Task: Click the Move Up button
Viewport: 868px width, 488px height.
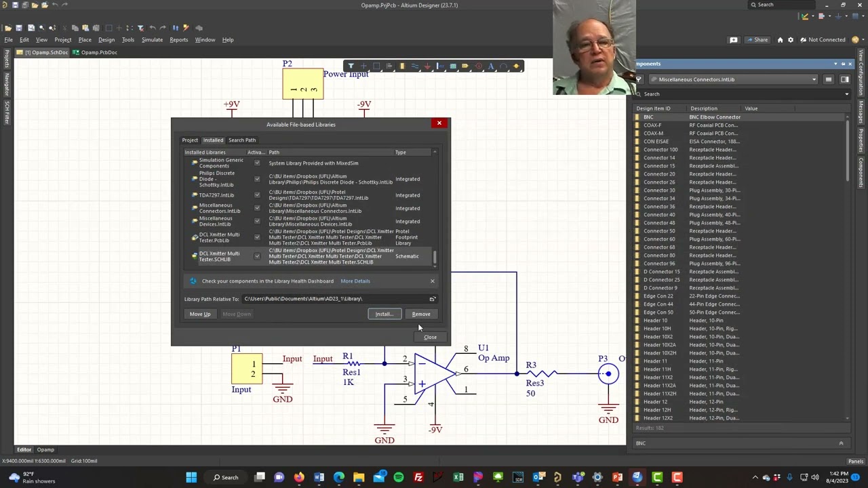Action: (200, 314)
